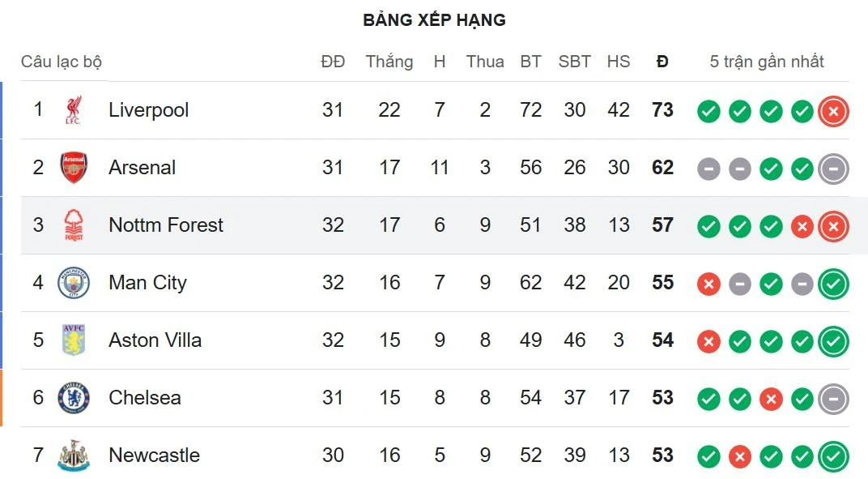The width and height of the screenshot is (868, 479).
Task: Click Man City's latest win icon
Action: coord(833,284)
